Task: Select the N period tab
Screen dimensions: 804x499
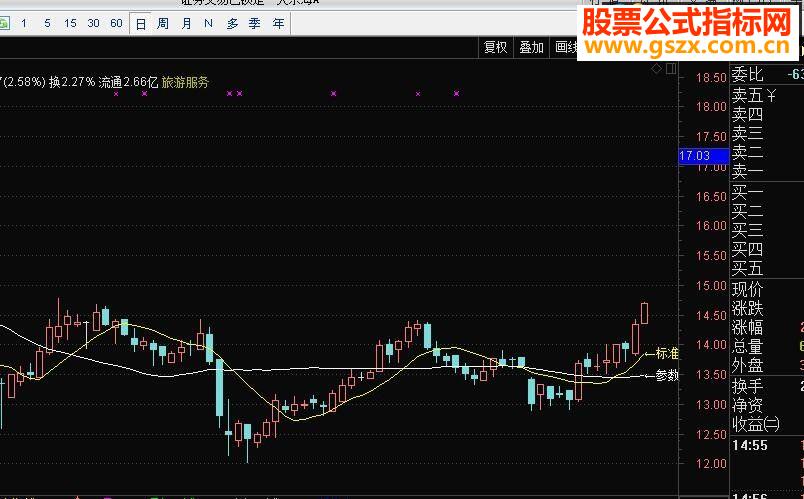Action: [x=208, y=24]
